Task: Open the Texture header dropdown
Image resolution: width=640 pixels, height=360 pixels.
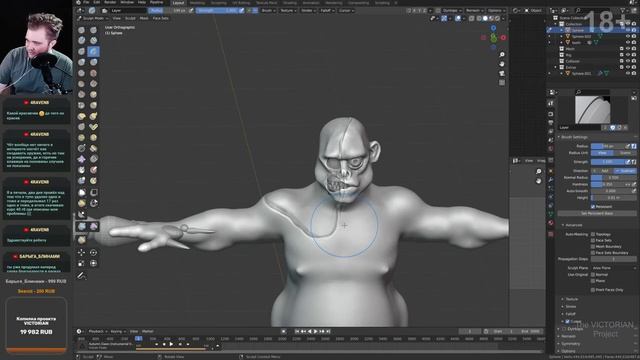Action: (x=288, y=11)
